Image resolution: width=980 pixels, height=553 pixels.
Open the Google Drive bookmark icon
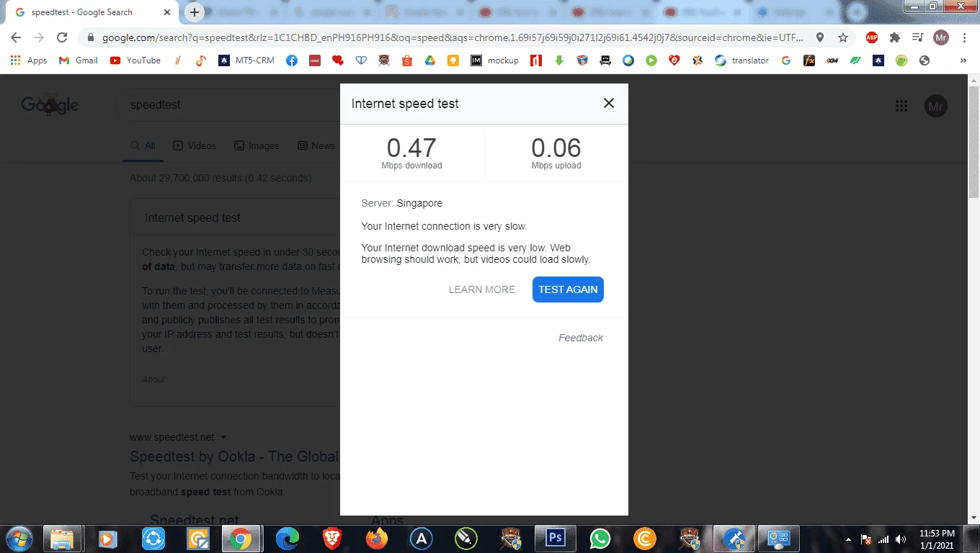[430, 60]
